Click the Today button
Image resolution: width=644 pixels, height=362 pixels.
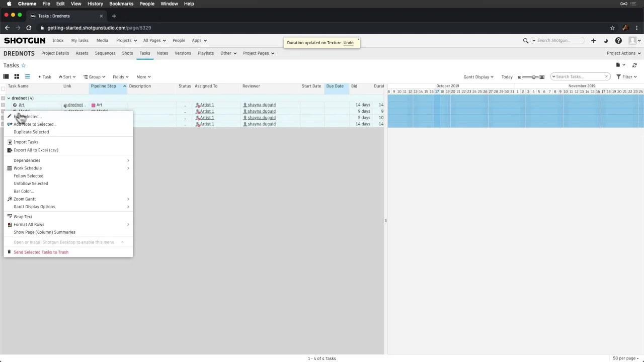coord(507,77)
